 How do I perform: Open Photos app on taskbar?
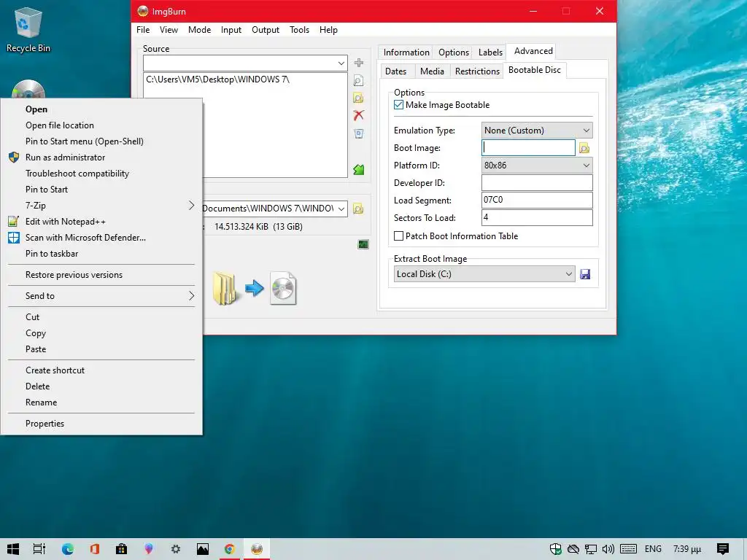coord(203,549)
